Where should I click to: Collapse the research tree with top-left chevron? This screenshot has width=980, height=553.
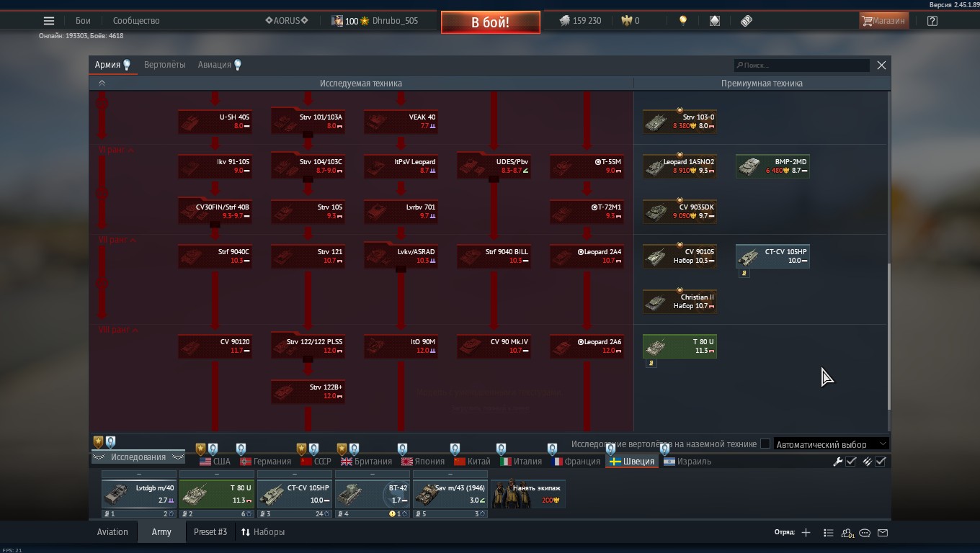point(102,84)
